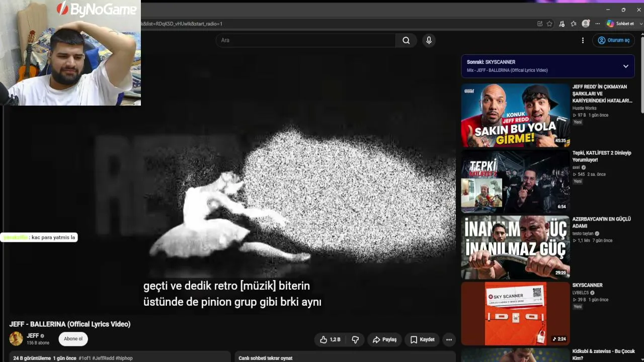Open the İNANILMAZ GÜÇ video thumbnail
The width and height of the screenshot is (644, 362).
(515, 247)
